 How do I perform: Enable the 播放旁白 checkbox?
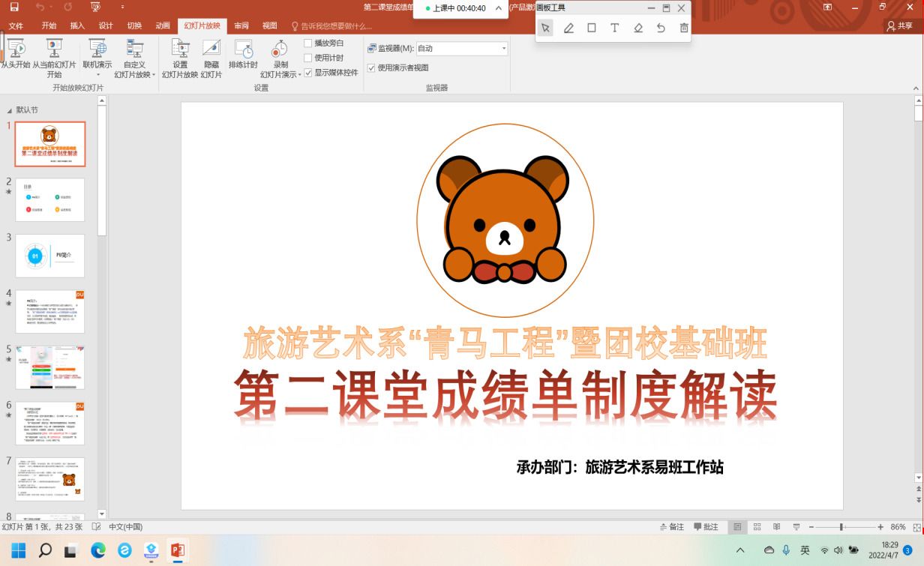[x=307, y=43]
